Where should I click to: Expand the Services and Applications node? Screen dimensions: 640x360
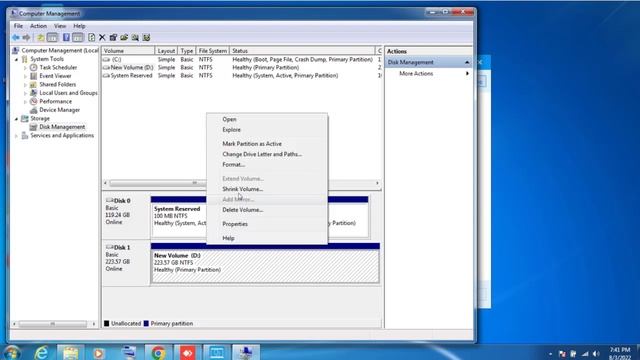point(17,136)
